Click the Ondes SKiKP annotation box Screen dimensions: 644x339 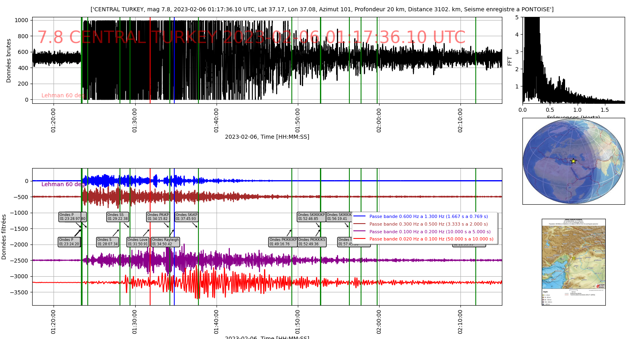pyautogui.click(x=186, y=217)
